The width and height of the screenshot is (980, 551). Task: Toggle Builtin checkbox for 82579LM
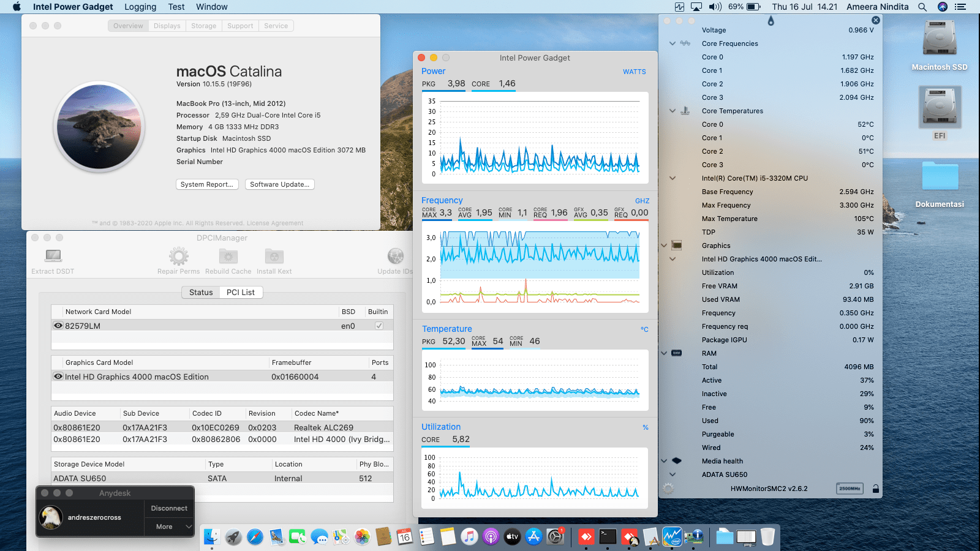click(379, 326)
